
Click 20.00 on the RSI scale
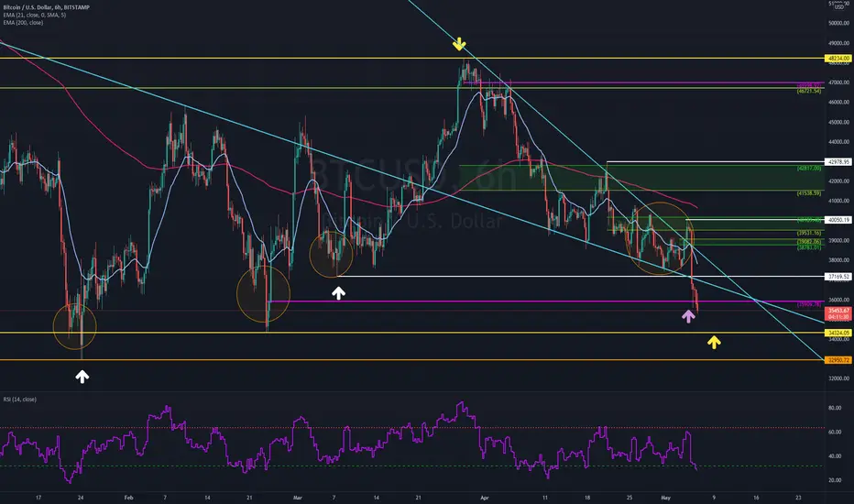pos(835,480)
